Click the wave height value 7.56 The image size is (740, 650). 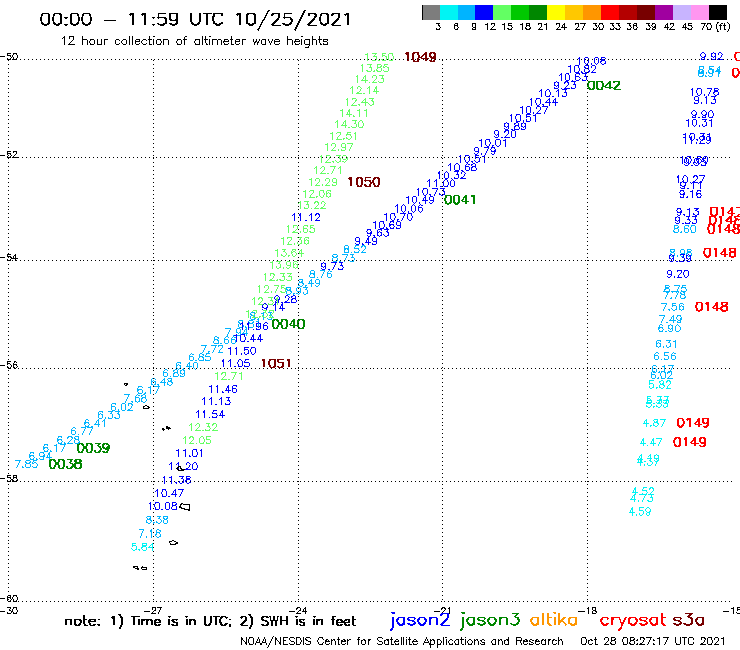tap(673, 307)
